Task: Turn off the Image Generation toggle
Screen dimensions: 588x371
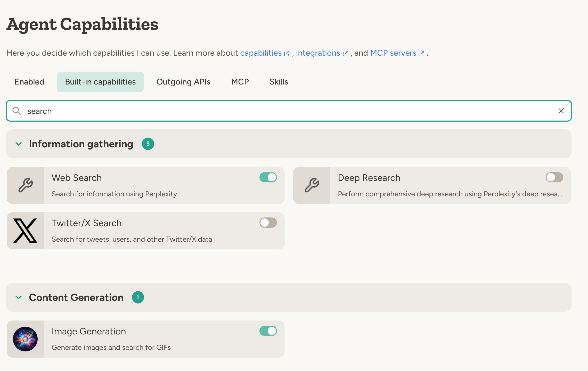Action: (268, 331)
